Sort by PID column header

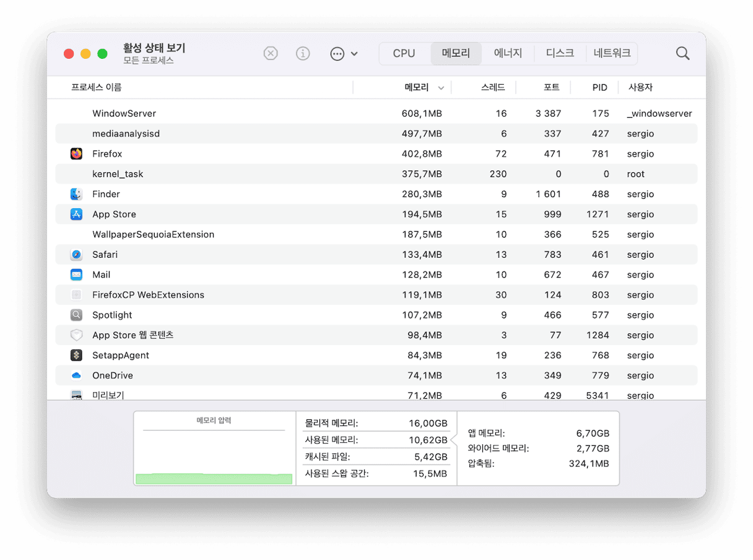(x=599, y=87)
